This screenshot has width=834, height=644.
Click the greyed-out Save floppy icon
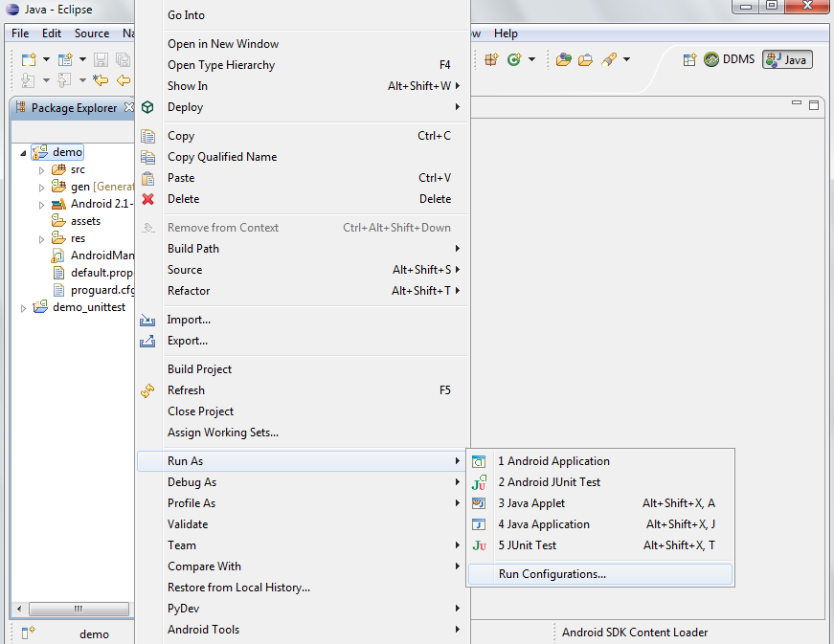[101, 59]
